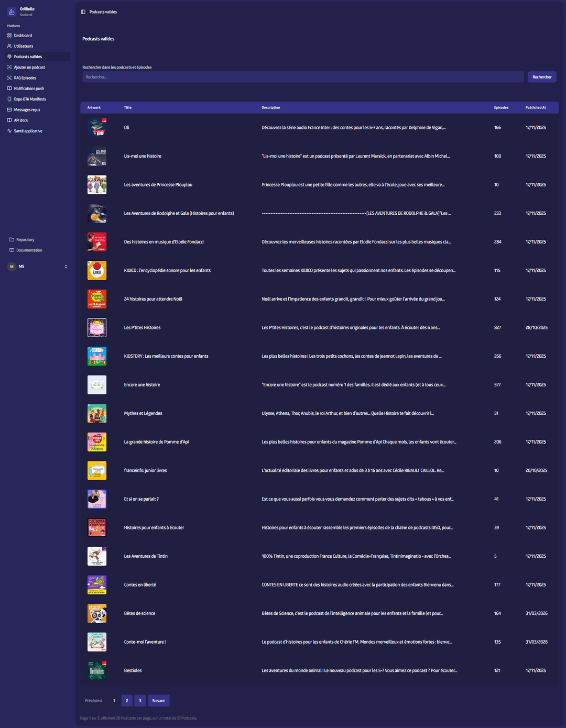Click the Mythes et Légendes artwork

(x=97, y=413)
